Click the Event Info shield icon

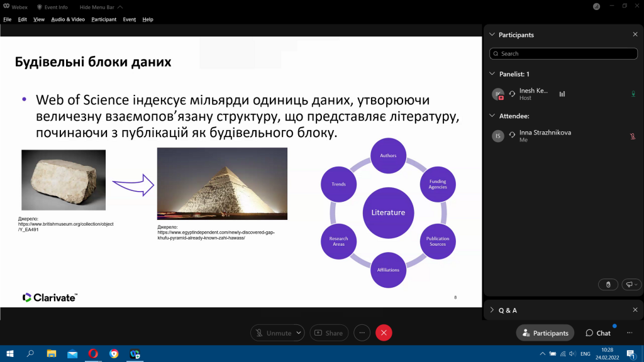point(40,7)
